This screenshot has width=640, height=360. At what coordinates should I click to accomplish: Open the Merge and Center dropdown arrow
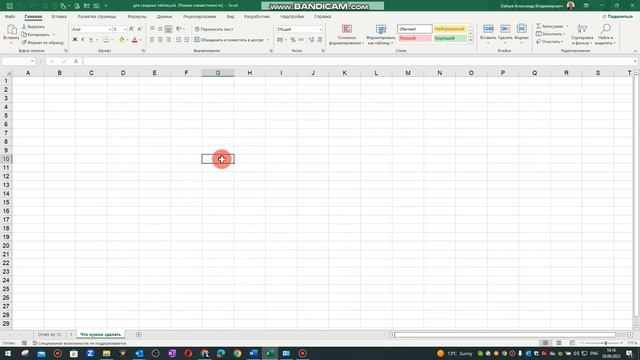coord(268,40)
